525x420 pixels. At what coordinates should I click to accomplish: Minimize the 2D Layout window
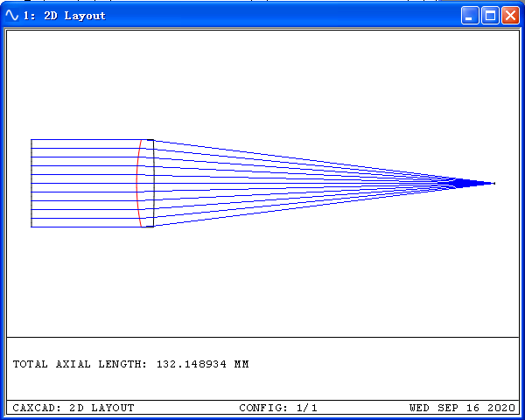pos(470,16)
